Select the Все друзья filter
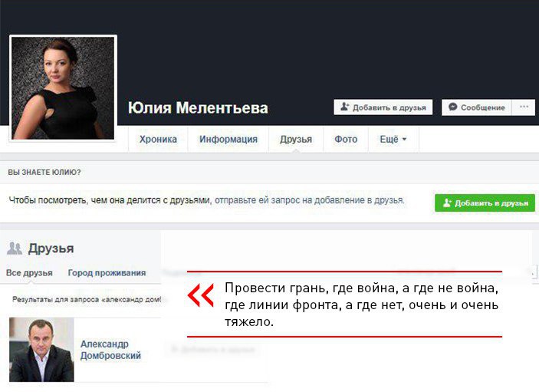The width and height of the screenshot is (539, 392). click(29, 272)
